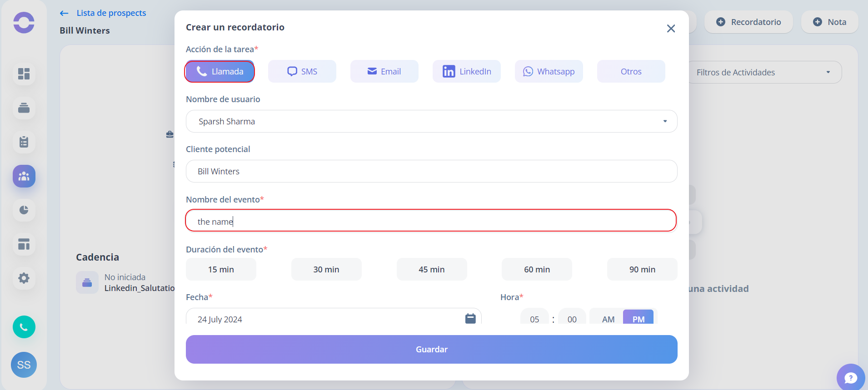
Task: Focus the Nombre del evento input
Action: pyautogui.click(x=431, y=221)
